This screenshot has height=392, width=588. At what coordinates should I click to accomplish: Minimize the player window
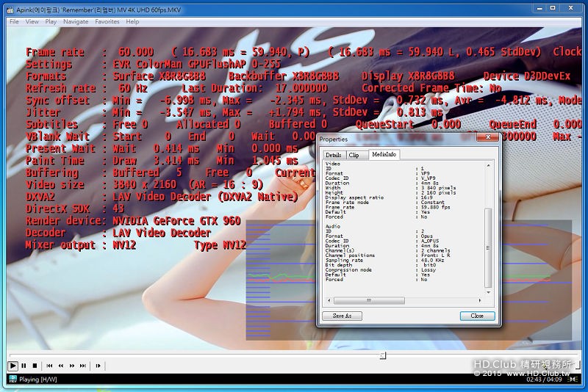539,8
